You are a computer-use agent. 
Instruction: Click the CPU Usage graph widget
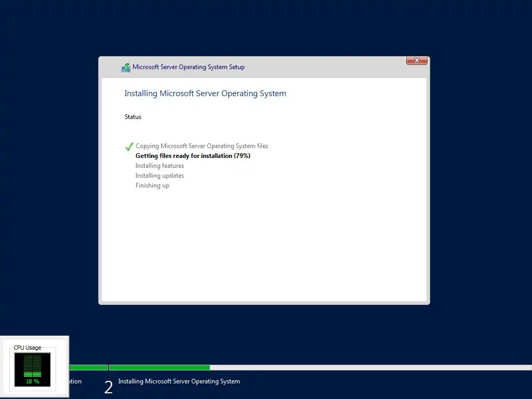click(32, 369)
